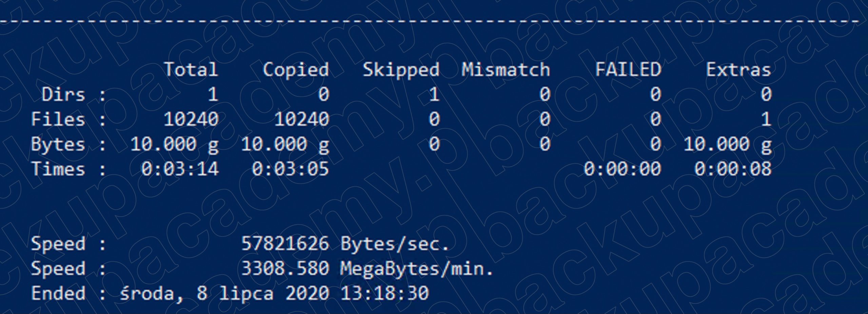Click the end time 13:18:30
The height and width of the screenshot is (314, 868).
[x=385, y=293]
